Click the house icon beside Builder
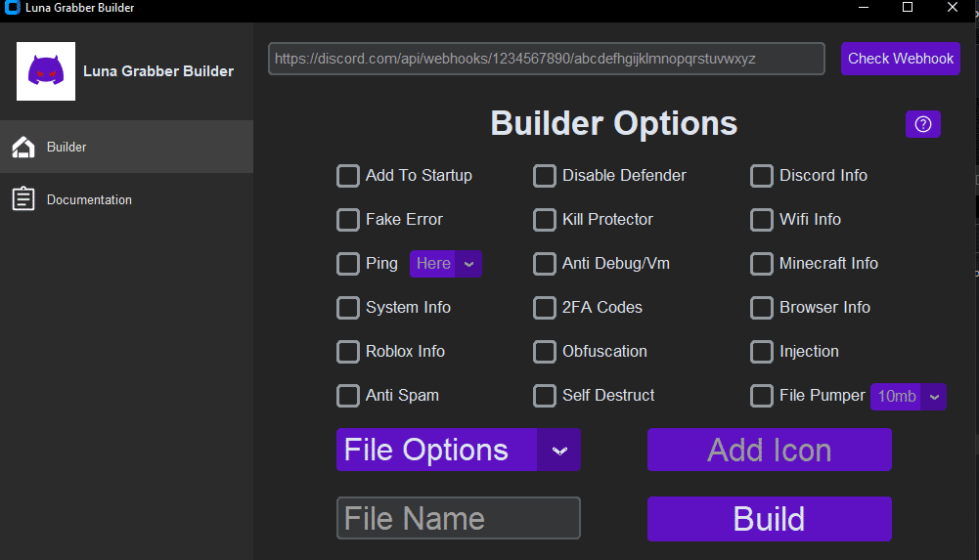 [x=22, y=147]
